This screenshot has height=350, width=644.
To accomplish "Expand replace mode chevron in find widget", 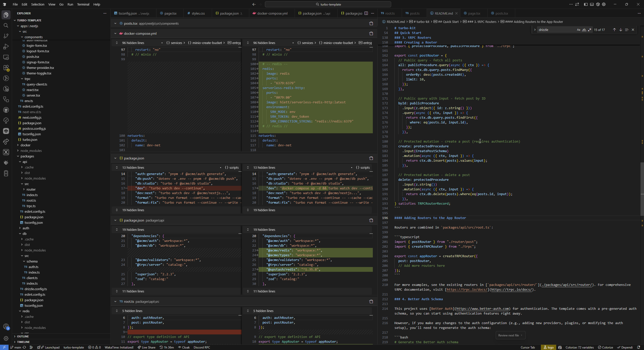I will (x=535, y=30).
